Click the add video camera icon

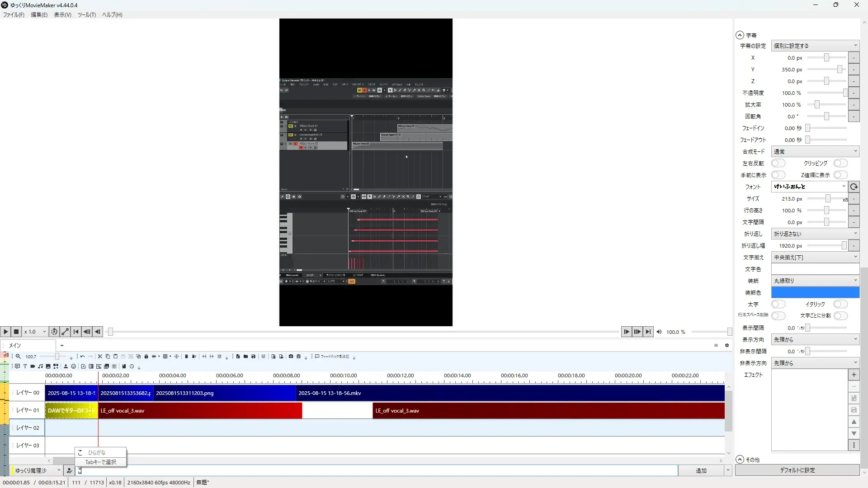33,366
